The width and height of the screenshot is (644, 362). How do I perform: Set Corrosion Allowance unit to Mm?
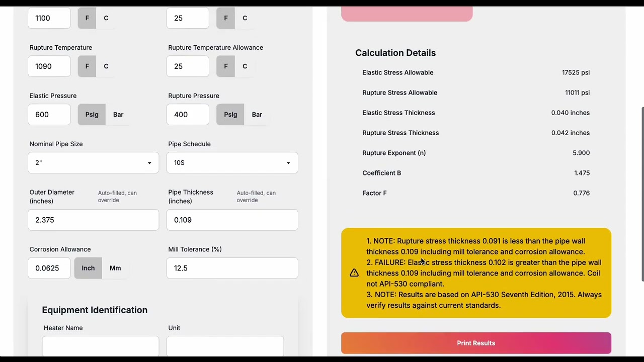click(x=115, y=268)
